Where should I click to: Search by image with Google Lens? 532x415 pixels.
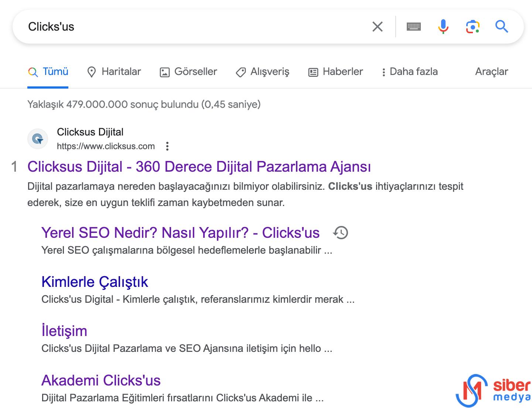pyautogui.click(x=473, y=27)
